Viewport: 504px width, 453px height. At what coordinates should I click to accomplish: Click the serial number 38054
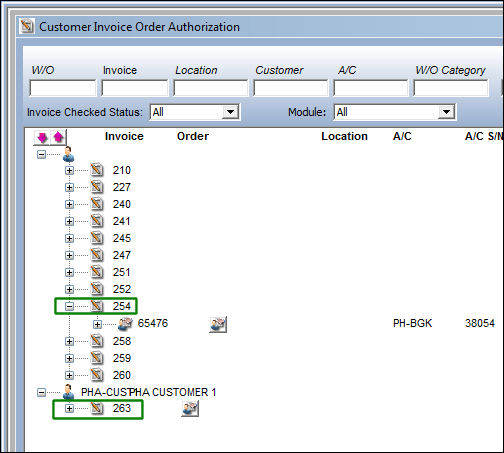(480, 323)
